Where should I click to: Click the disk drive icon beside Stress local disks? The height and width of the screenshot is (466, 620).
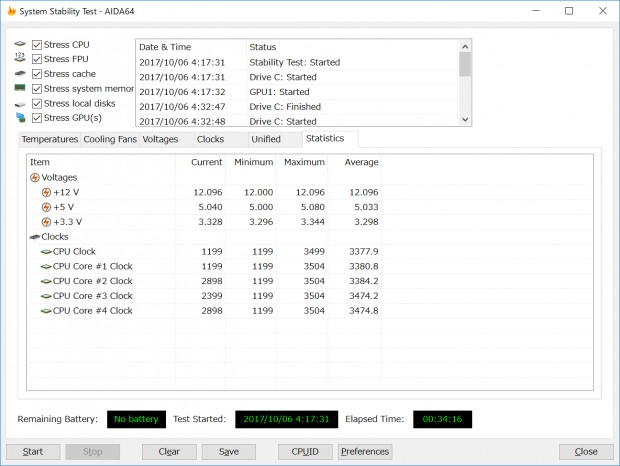(x=20, y=104)
